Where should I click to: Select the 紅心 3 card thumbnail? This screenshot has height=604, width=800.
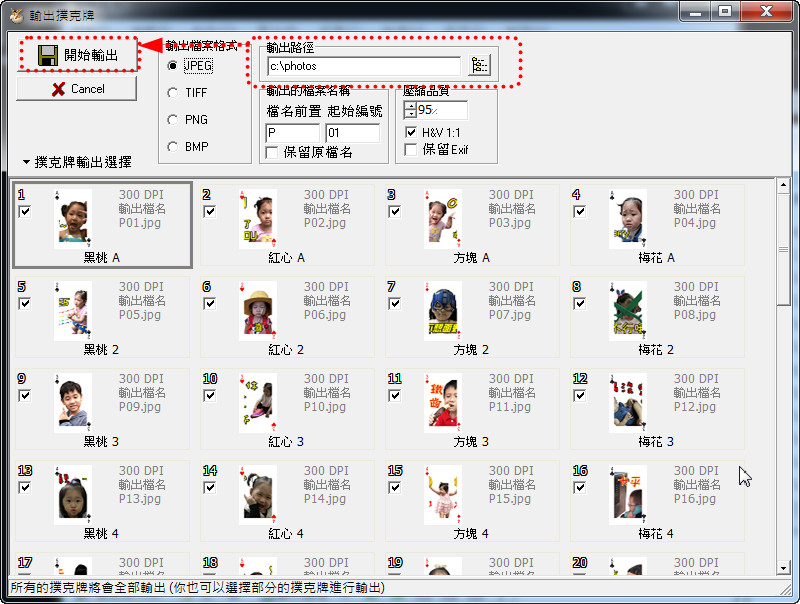pos(258,403)
